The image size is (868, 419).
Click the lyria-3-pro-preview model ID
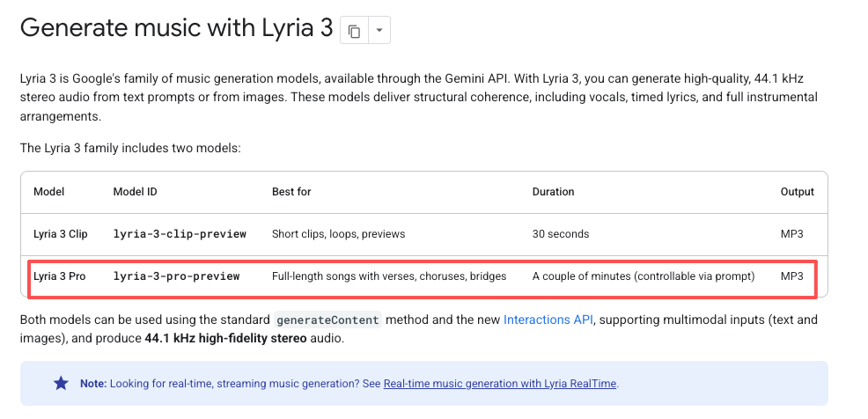click(176, 276)
